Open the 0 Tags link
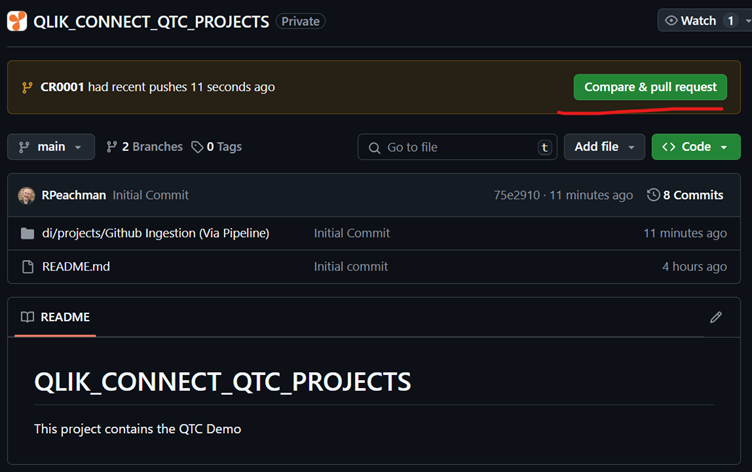752x472 pixels. click(216, 147)
